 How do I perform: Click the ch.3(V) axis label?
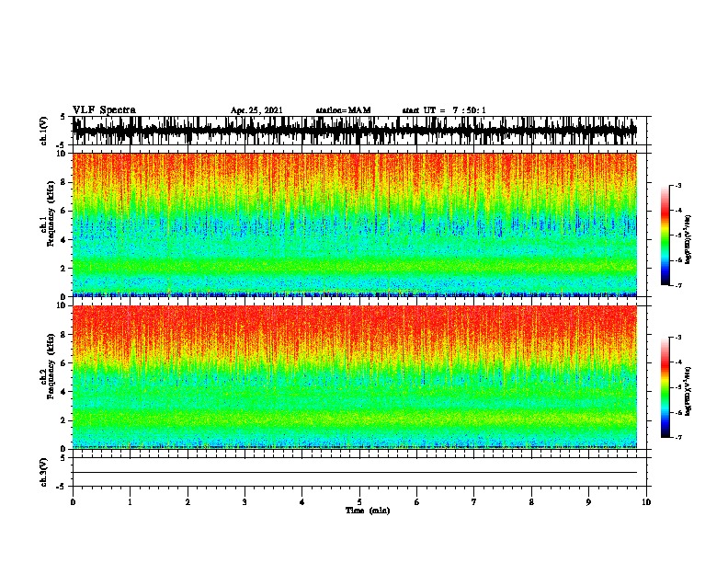pyautogui.click(x=44, y=472)
